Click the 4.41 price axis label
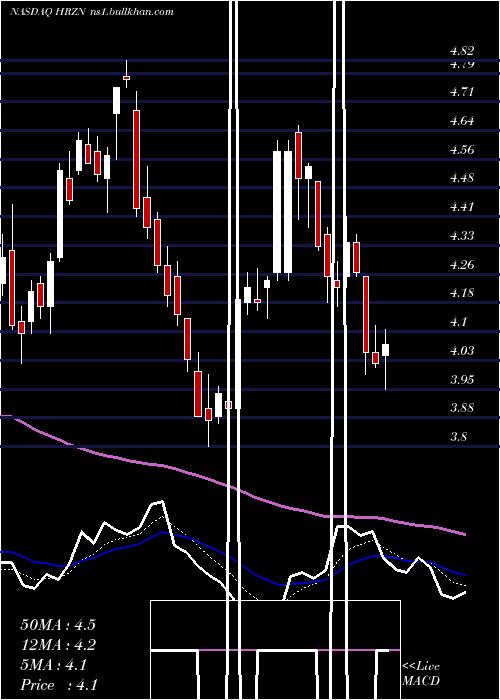Screen dimensions: 500x700 (462, 207)
